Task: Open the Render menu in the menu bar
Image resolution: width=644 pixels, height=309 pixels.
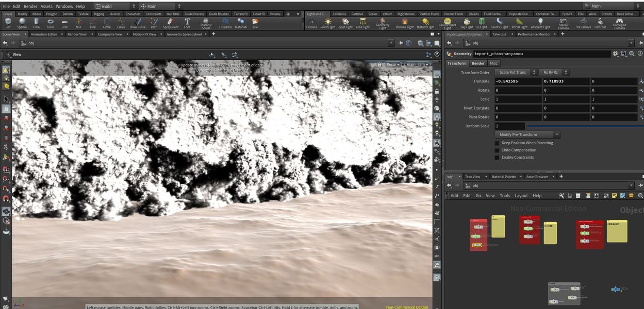Action: (30, 6)
